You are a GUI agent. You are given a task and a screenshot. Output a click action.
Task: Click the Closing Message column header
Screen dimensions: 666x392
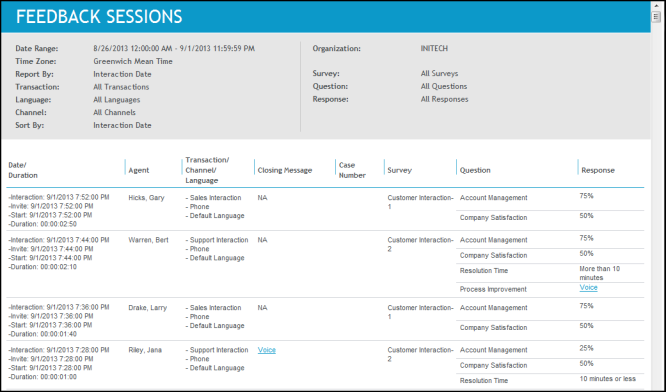point(285,170)
